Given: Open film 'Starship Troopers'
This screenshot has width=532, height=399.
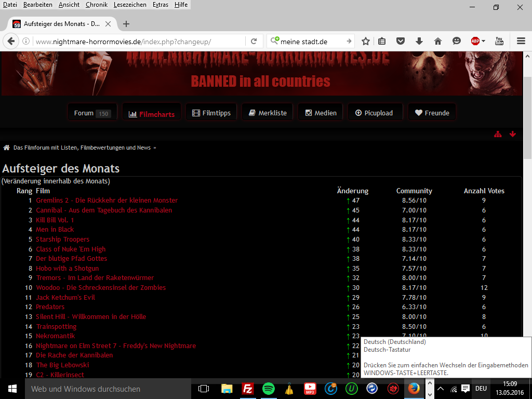Looking at the screenshot, I should (63, 240).
